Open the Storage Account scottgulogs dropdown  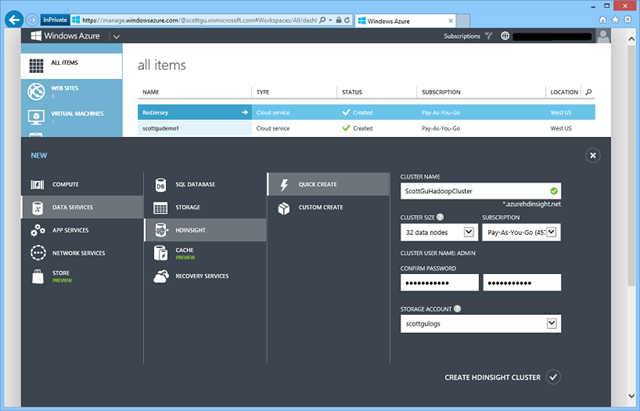coord(480,324)
